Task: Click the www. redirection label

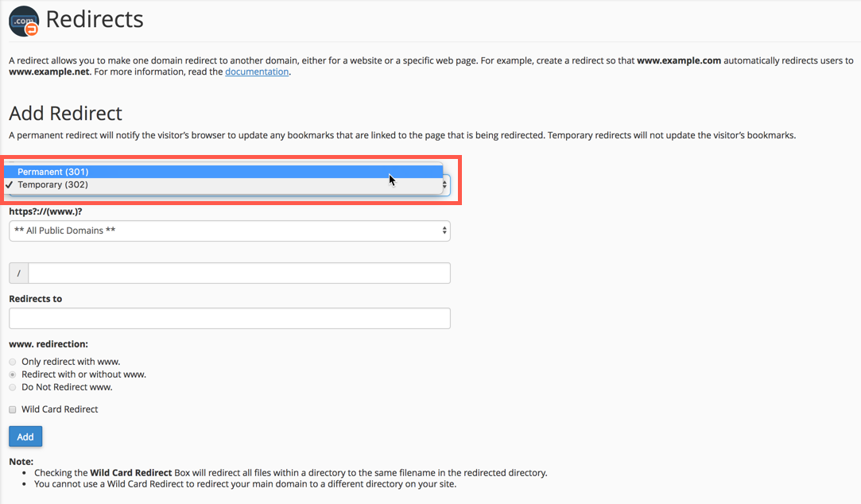Action: 48,344
